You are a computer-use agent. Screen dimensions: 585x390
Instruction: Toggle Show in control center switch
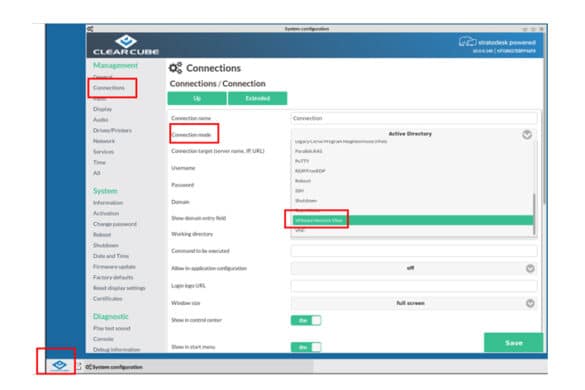pyautogui.click(x=306, y=320)
